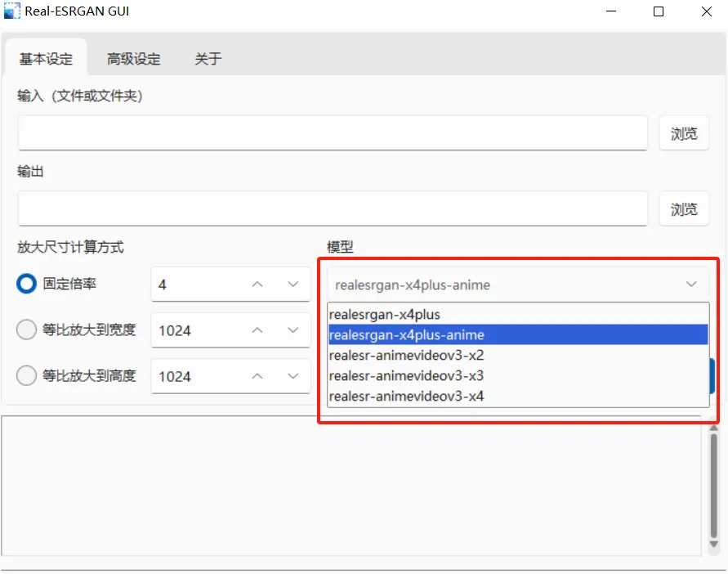728x574 pixels.
Task: Increase the 固定倍率 value with up arrow
Action: (x=257, y=284)
